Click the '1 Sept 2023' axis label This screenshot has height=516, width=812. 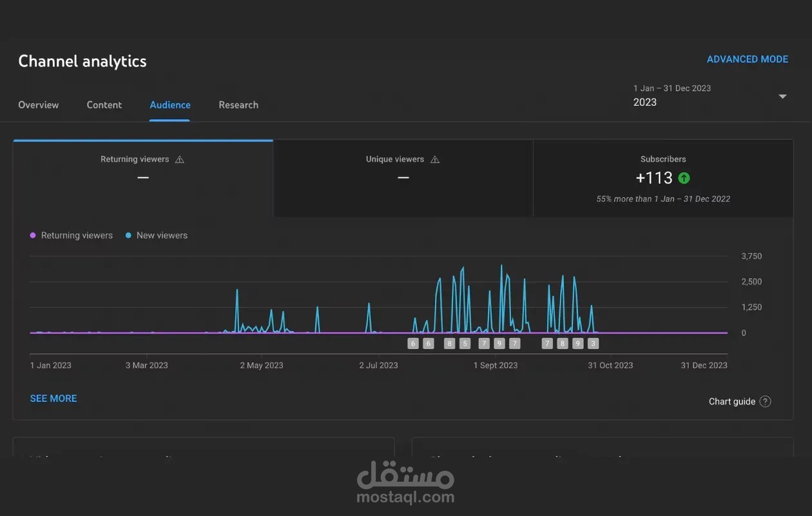click(496, 365)
